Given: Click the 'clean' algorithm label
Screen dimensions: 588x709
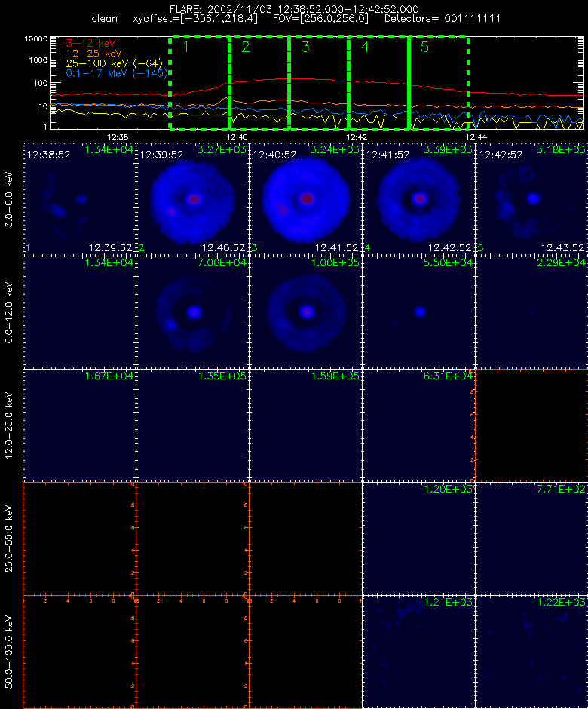Looking at the screenshot, I should point(104,19).
